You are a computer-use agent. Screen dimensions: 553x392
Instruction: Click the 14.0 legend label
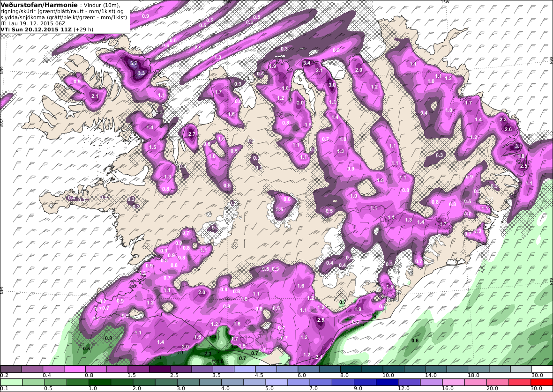click(x=431, y=376)
